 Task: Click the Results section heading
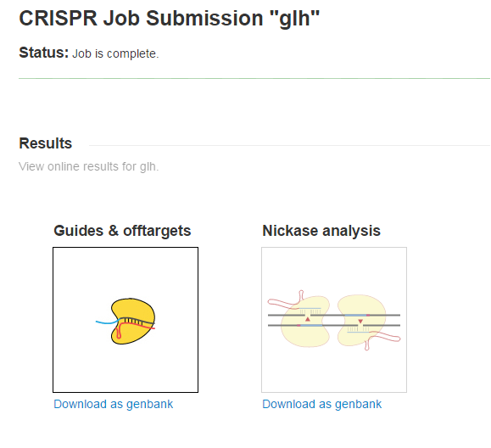(46, 143)
